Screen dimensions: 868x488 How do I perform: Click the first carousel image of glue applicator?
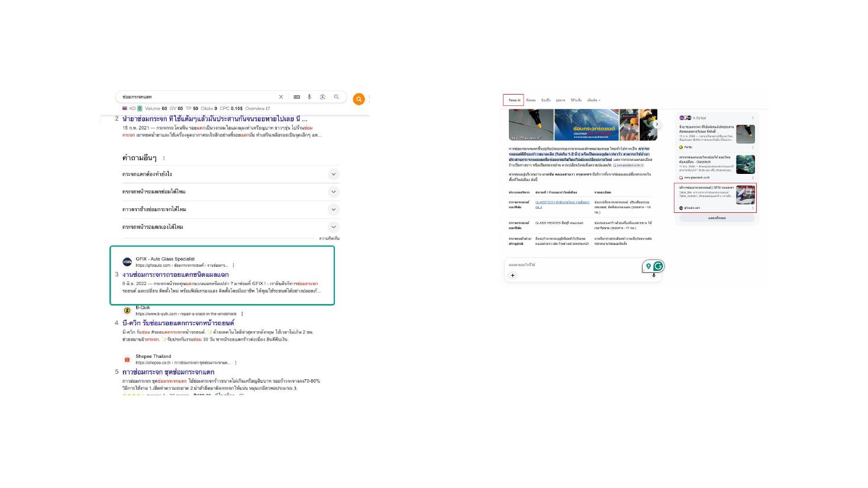tap(531, 125)
